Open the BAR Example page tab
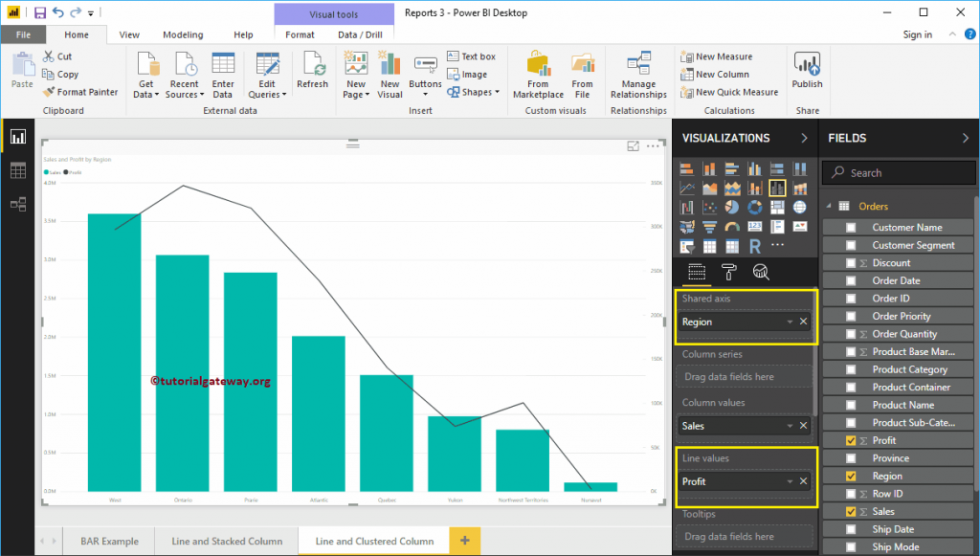980x556 pixels. 107,541
